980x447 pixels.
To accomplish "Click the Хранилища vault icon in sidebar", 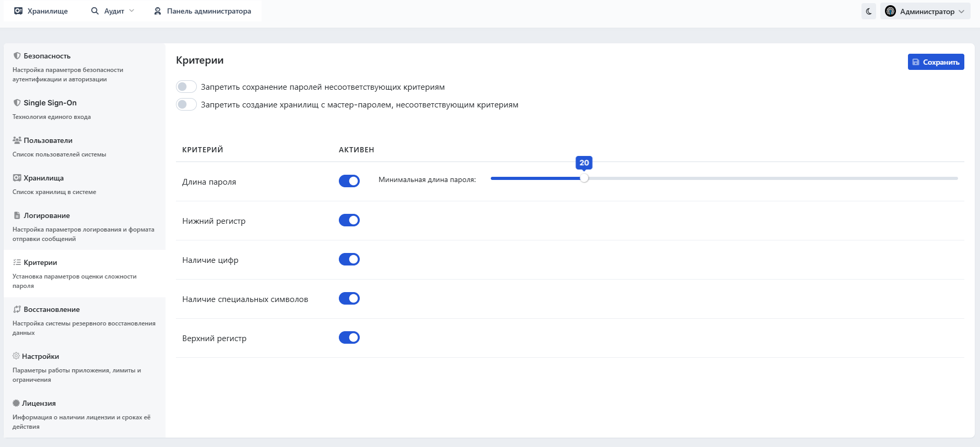I will coord(17,178).
